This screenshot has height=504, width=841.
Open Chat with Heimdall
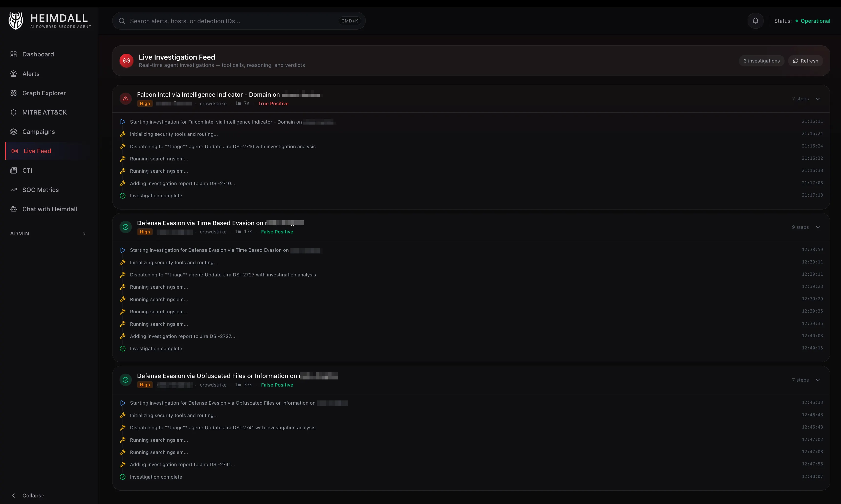click(50, 209)
